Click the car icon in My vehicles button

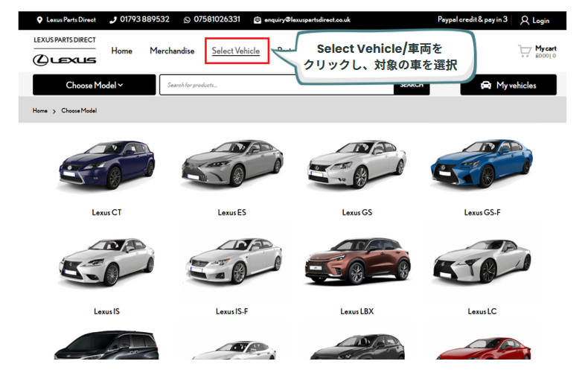coord(485,85)
